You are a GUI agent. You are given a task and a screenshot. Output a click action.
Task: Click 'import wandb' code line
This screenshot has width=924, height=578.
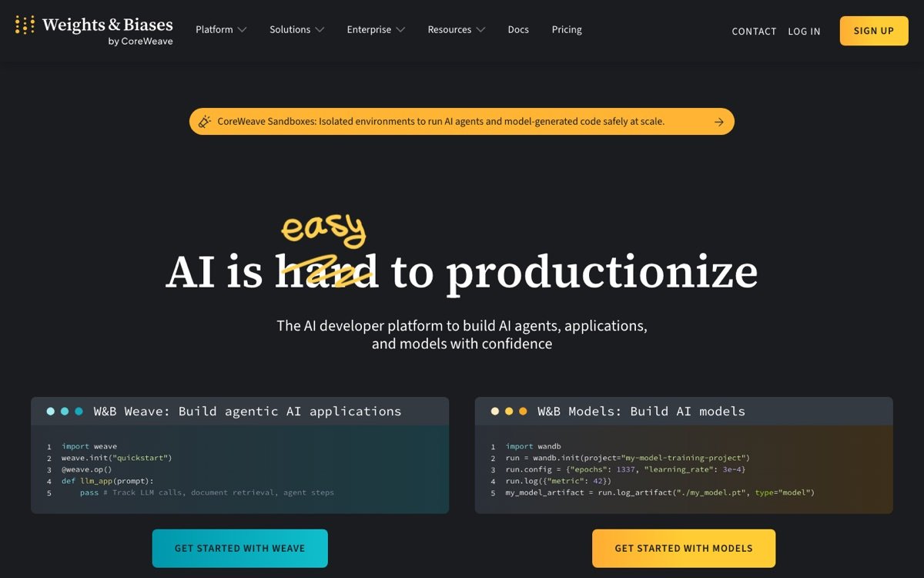click(534, 446)
